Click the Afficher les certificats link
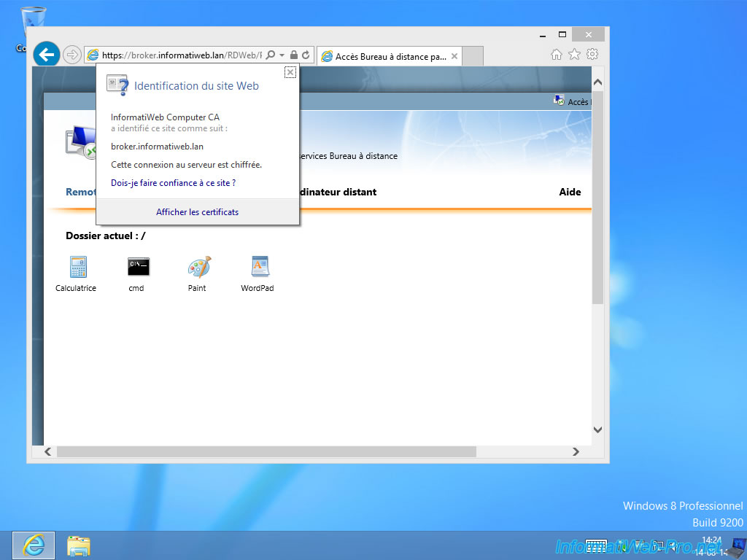This screenshot has width=747, height=560. (x=197, y=211)
